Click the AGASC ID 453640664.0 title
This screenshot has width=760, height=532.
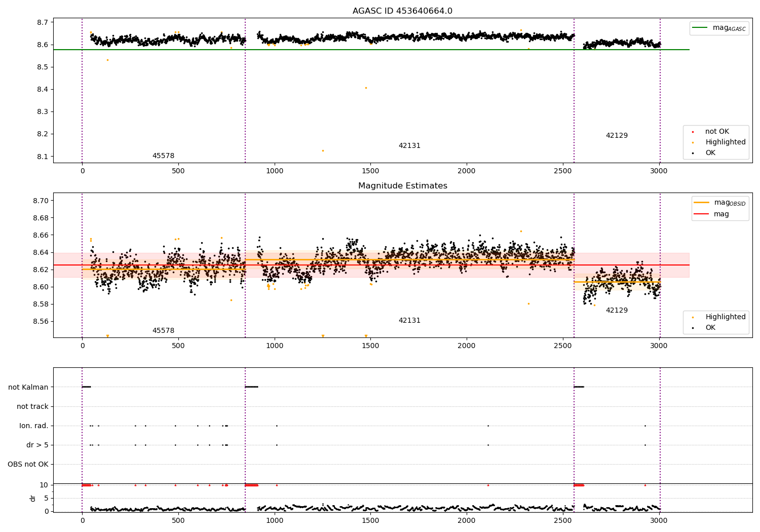(x=402, y=11)
